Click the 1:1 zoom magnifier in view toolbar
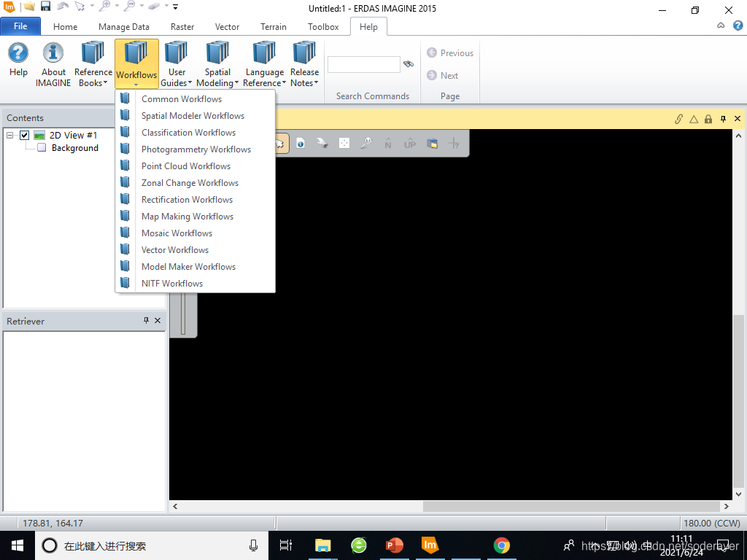Viewport: 747px width, 560px height. (x=366, y=143)
